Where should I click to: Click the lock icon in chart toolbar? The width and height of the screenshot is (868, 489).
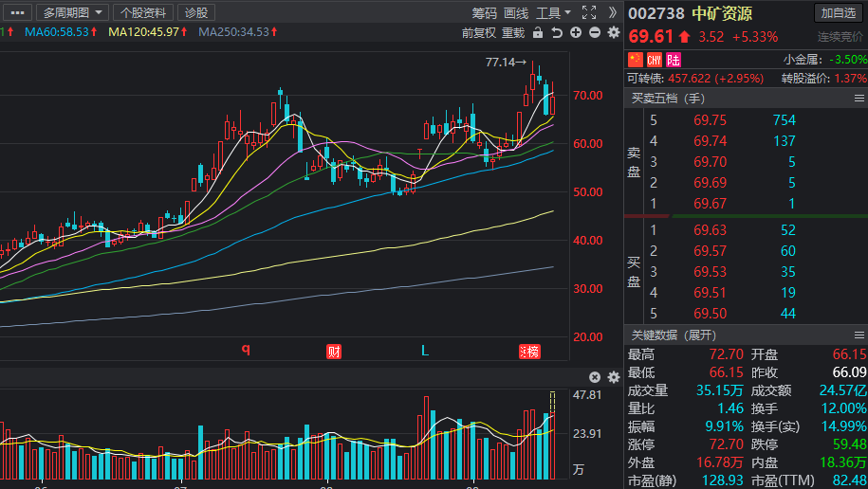(x=538, y=33)
